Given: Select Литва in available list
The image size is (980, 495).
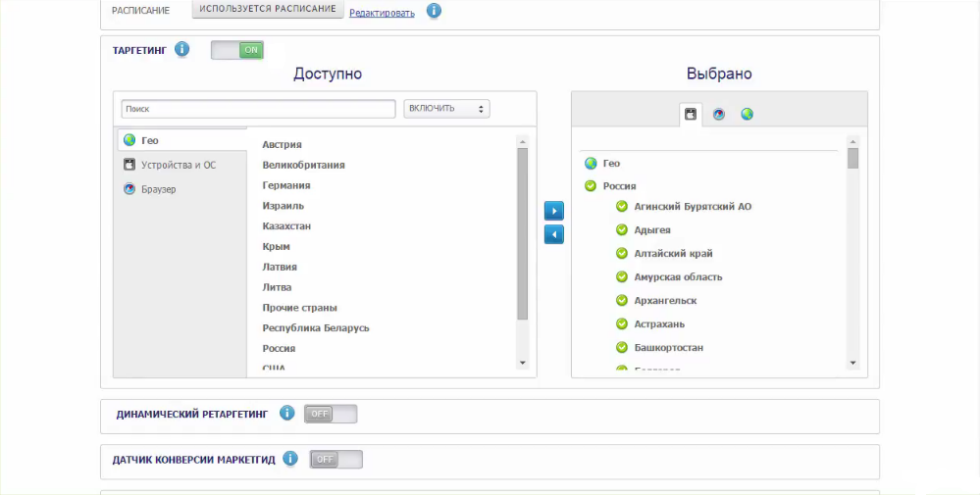Looking at the screenshot, I should [x=277, y=287].
